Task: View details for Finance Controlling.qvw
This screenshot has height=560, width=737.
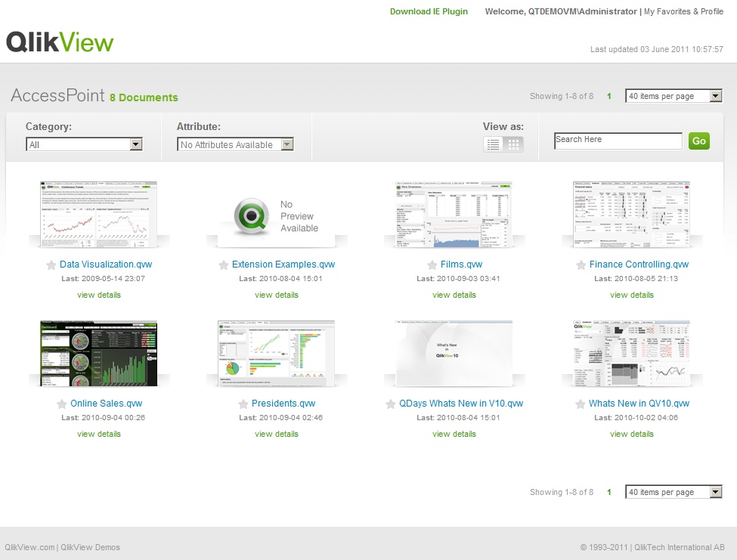Action: [x=632, y=295]
